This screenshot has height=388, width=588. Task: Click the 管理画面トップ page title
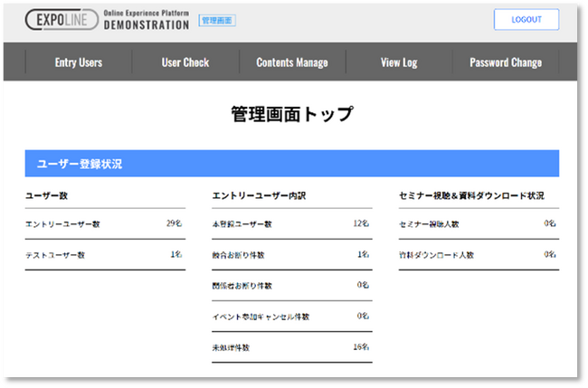[292, 115]
